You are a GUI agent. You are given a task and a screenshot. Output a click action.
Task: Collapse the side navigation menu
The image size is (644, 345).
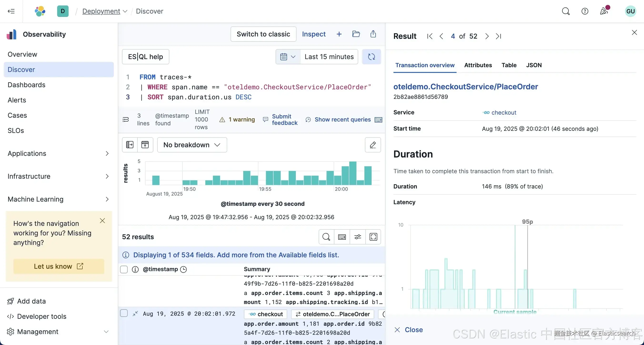11,11
